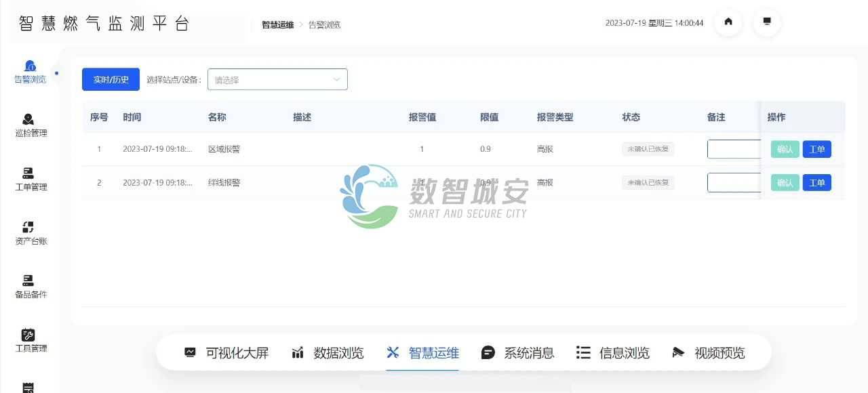
Task: Click 确认 for the 区域报警 row
Action: click(x=785, y=149)
